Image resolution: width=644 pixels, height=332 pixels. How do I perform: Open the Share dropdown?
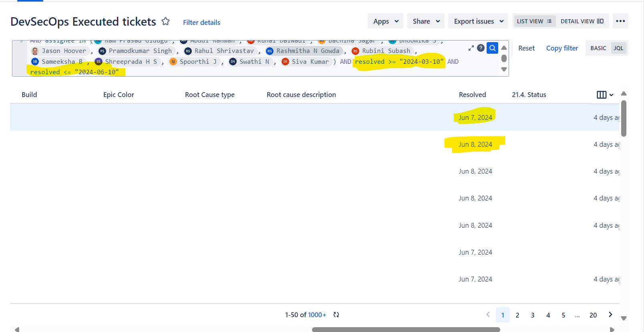click(426, 21)
